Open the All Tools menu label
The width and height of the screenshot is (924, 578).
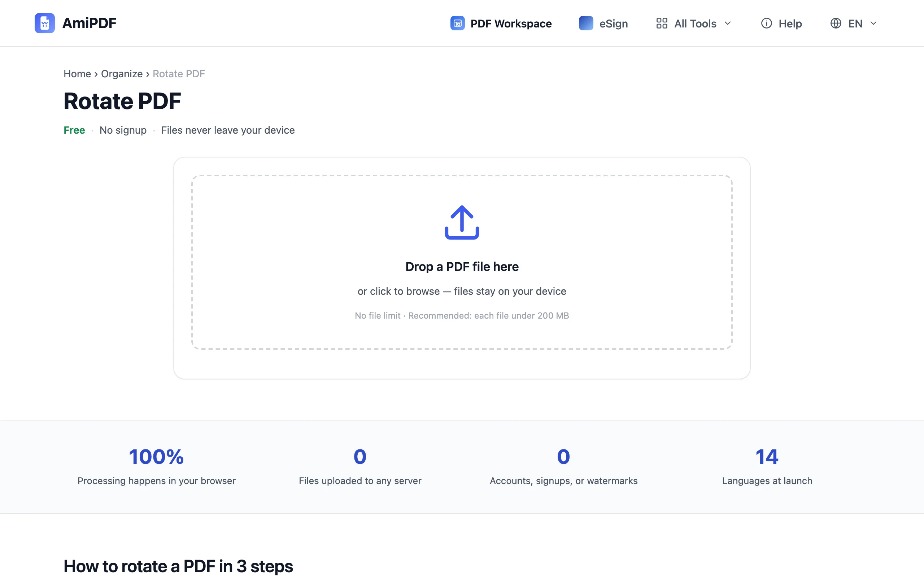click(x=695, y=24)
